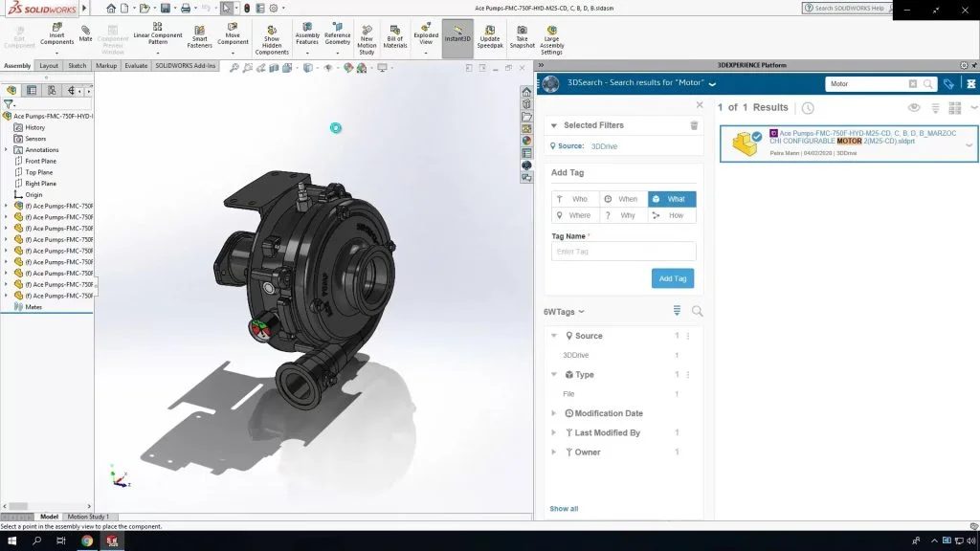Select the Mate tool
Image resolution: width=980 pixels, height=551 pixels.
pyautogui.click(x=85, y=33)
